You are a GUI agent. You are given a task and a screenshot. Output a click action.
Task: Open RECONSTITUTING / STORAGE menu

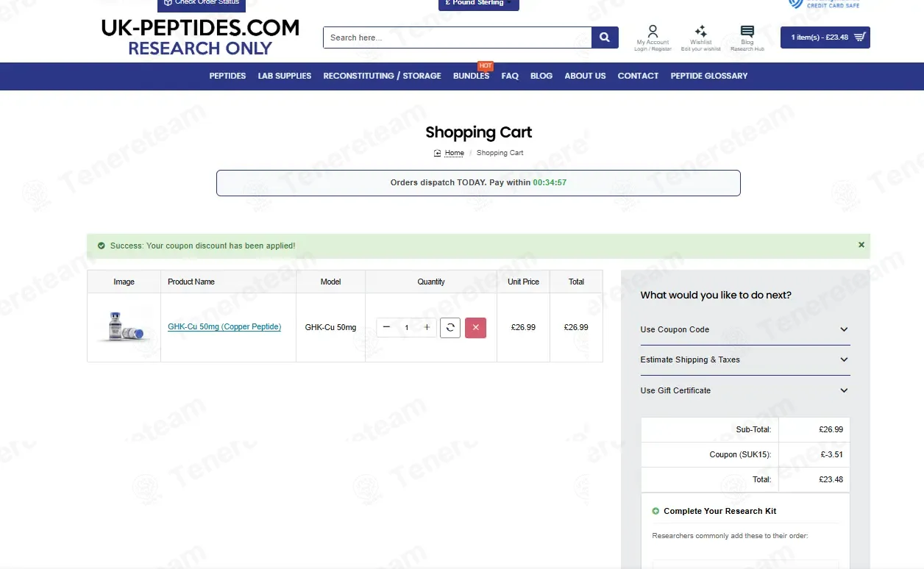click(x=383, y=76)
